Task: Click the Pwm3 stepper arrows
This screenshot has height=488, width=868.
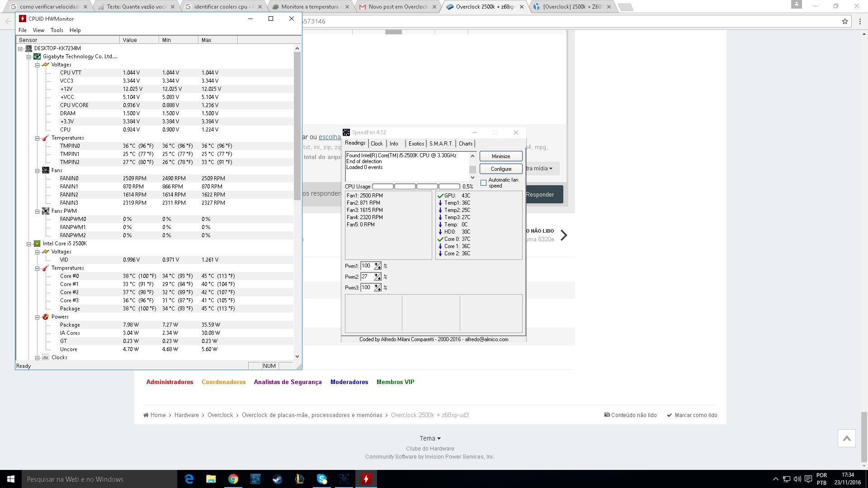Action: pos(377,288)
